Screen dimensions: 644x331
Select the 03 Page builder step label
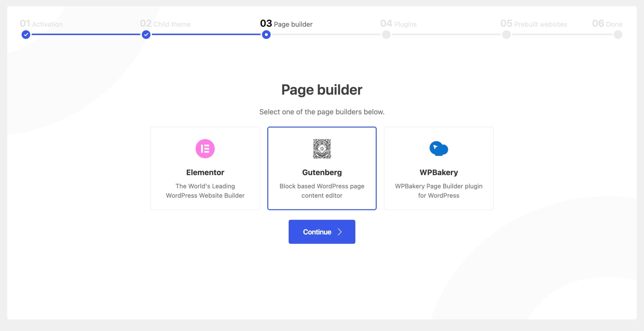(286, 24)
